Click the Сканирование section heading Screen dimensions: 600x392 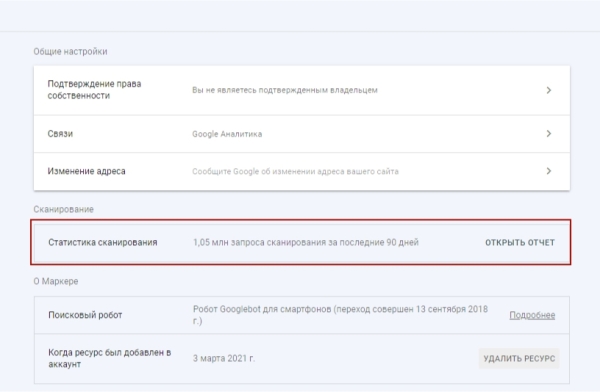tap(63, 209)
